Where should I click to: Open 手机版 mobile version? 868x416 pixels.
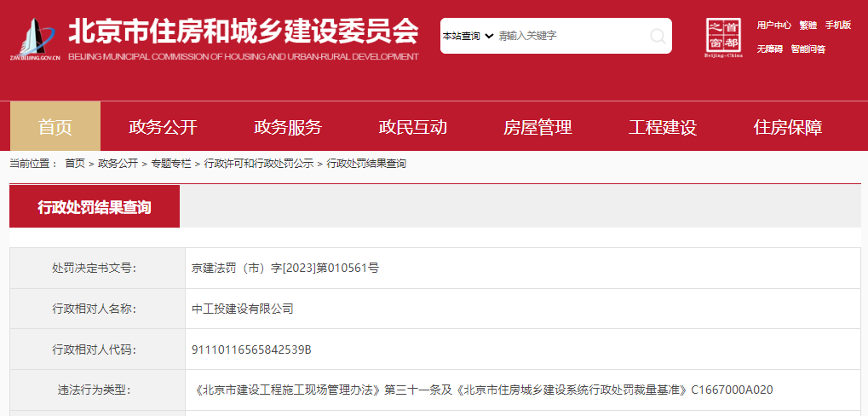tap(837, 25)
